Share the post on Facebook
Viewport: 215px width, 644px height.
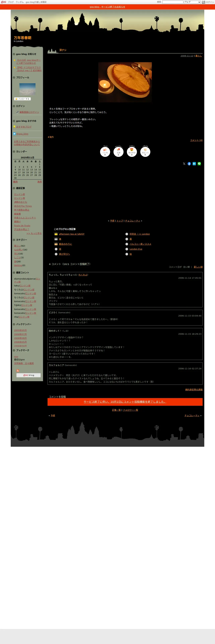pyautogui.click(x=189, y=164)
